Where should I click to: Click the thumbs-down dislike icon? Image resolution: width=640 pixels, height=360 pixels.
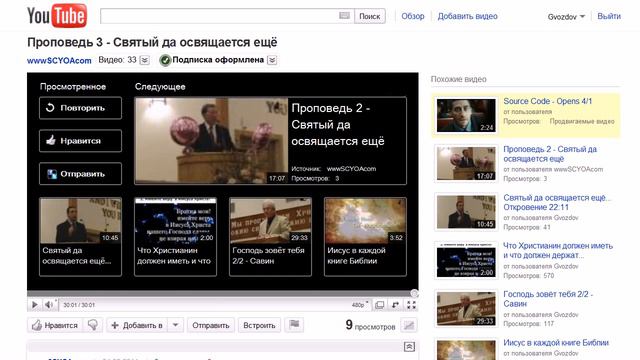tap(93, 325)
